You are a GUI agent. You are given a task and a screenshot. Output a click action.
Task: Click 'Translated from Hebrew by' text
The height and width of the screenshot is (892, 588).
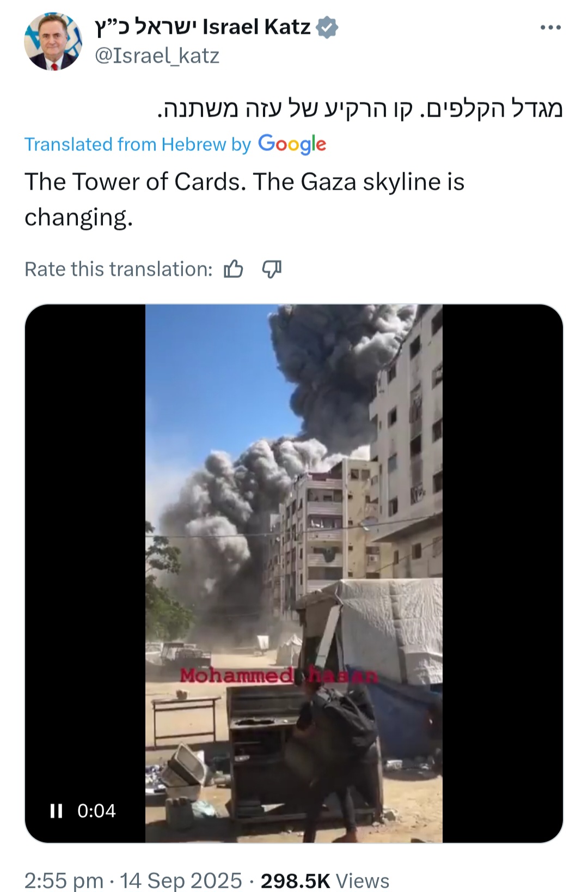[138, 144]
